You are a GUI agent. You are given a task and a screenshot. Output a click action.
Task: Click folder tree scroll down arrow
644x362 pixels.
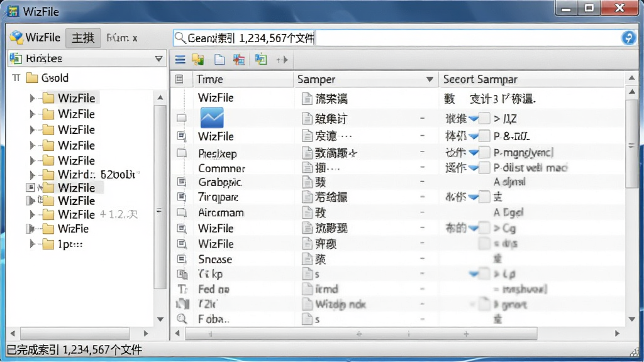click(160, 319)
